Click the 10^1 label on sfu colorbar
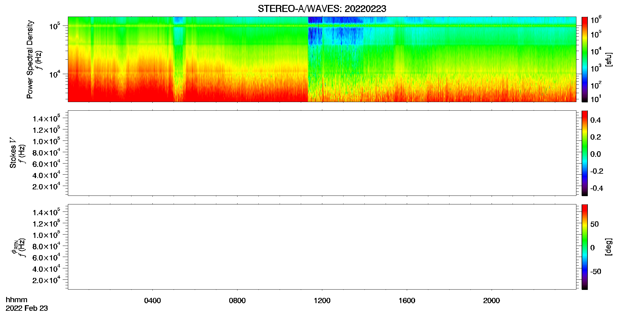This screenshot has width=644, height=332. 596,98
